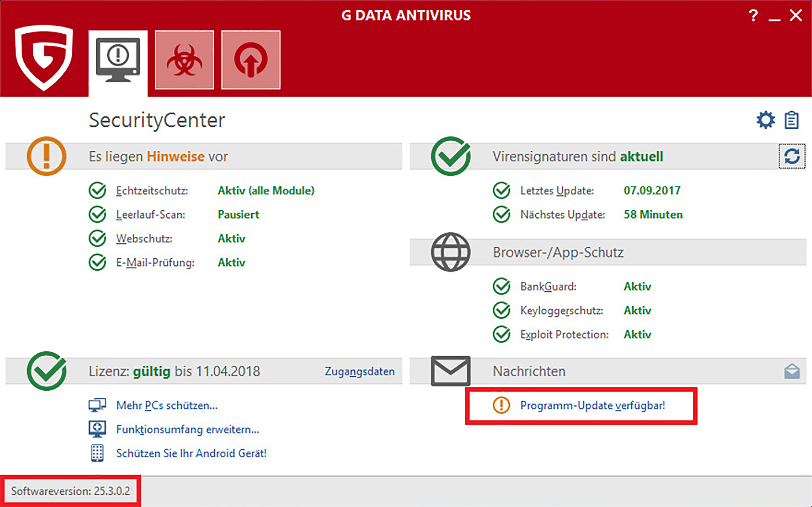Refresh virus signatures with the reload icon
Image resolution: width=812 pixels, height=507 pixels.
point(792,157)
